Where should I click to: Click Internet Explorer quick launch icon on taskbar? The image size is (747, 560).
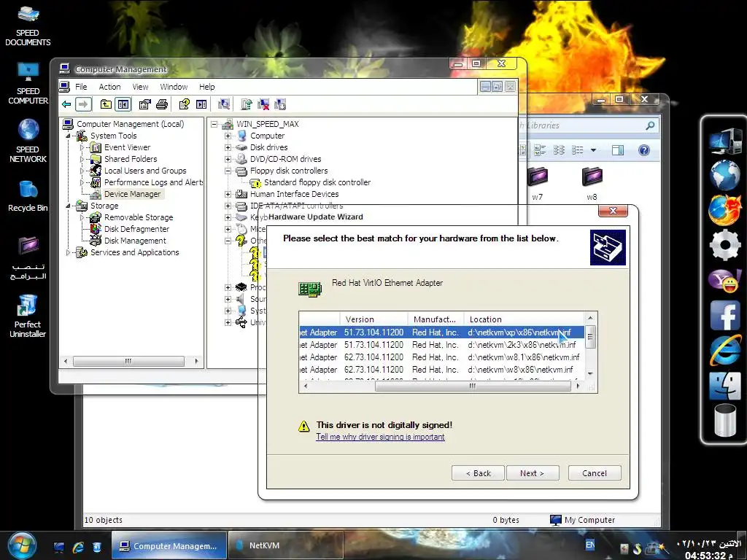pos(77,547)
